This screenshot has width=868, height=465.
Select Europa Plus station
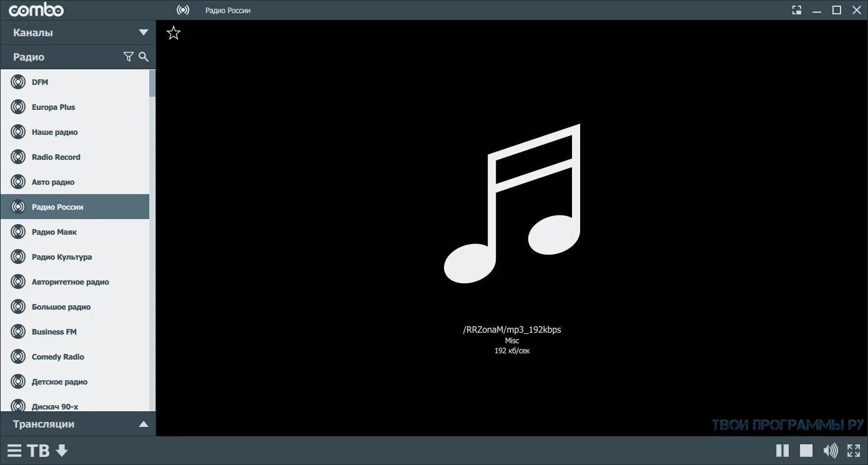tap(74, 107)
